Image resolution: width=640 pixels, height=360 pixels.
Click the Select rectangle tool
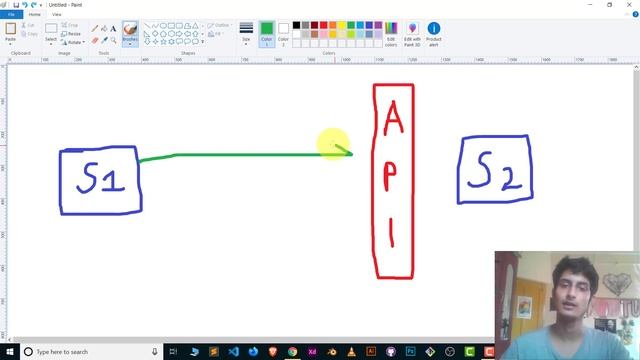pyautogui.click(x=51, y=29)
